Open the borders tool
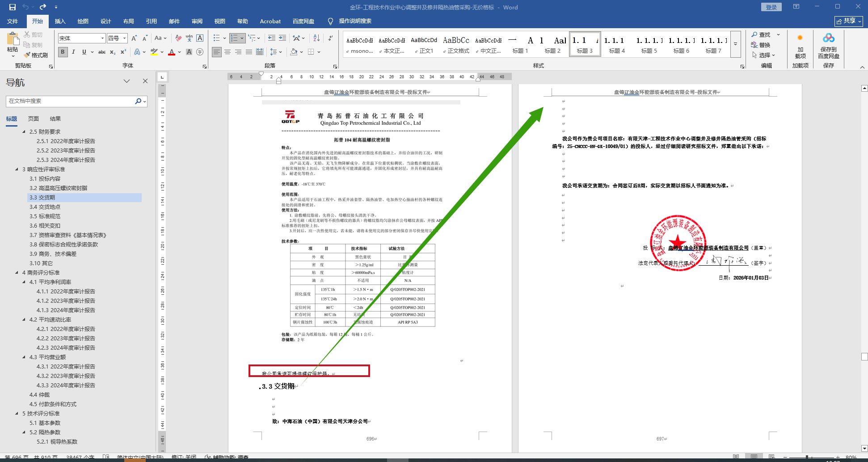The height and width of the screenshot is (462, 868). coord(311,52)
